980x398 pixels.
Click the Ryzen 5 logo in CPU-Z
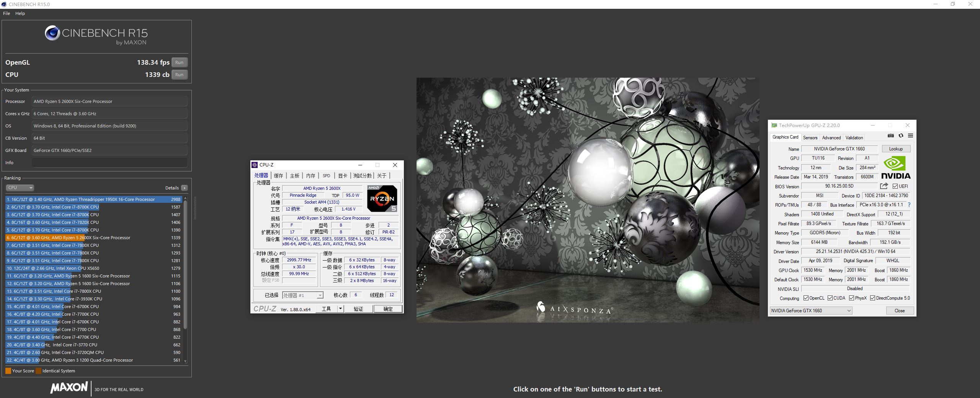[382, 199]
